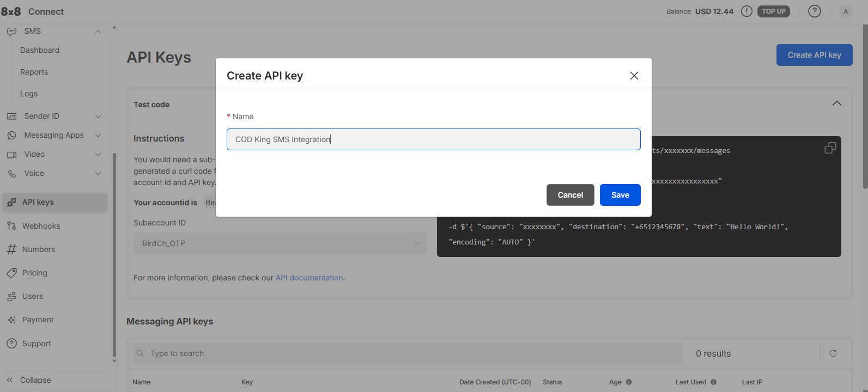This screenshot has width=868, height=392.
Task: Click the Last Used info icon
Action: click(x=713, y=382)
